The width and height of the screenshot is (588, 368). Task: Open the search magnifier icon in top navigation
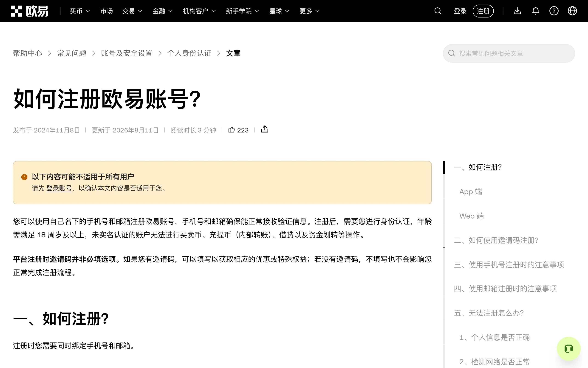point(438,11)
